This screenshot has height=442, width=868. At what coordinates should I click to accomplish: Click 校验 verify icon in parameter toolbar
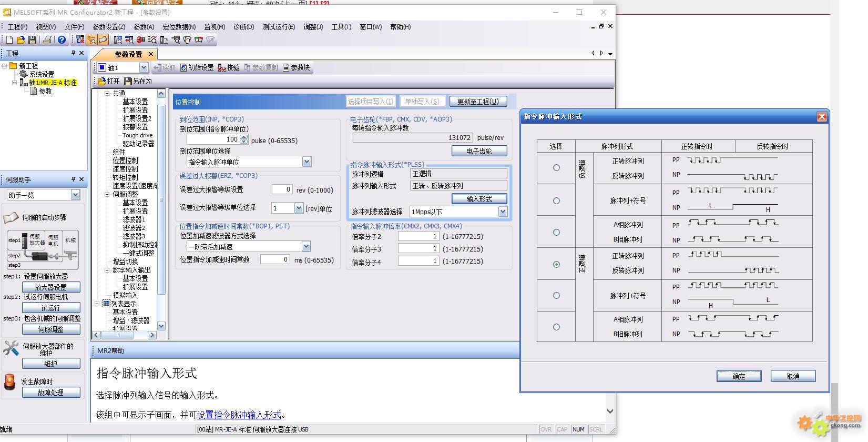click(222, 67)
